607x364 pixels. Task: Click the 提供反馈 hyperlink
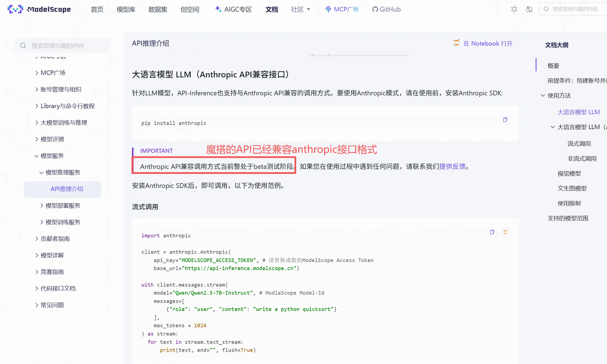452,166
